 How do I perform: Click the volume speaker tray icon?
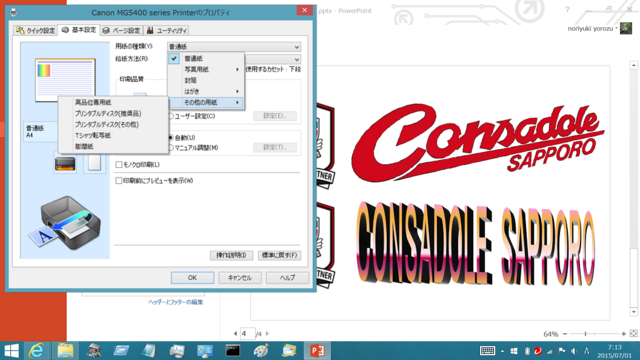[x=574, y=351]
